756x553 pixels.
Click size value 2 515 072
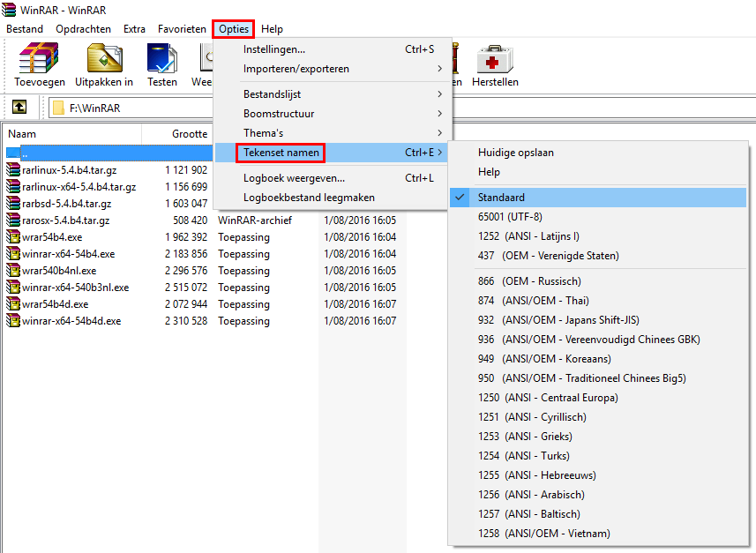(186, 288)
